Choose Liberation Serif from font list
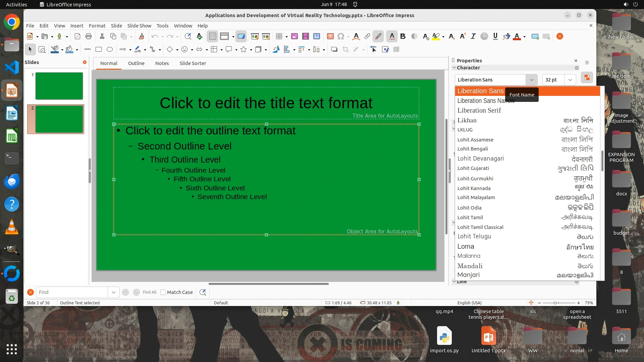644x362 pixels. 479,111
